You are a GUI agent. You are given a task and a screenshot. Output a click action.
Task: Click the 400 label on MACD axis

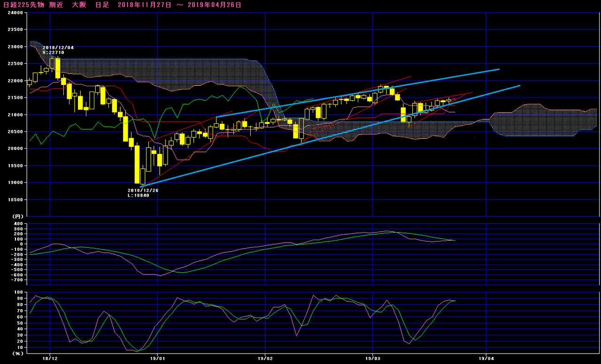pyautogui.click(x=19, y=224)
